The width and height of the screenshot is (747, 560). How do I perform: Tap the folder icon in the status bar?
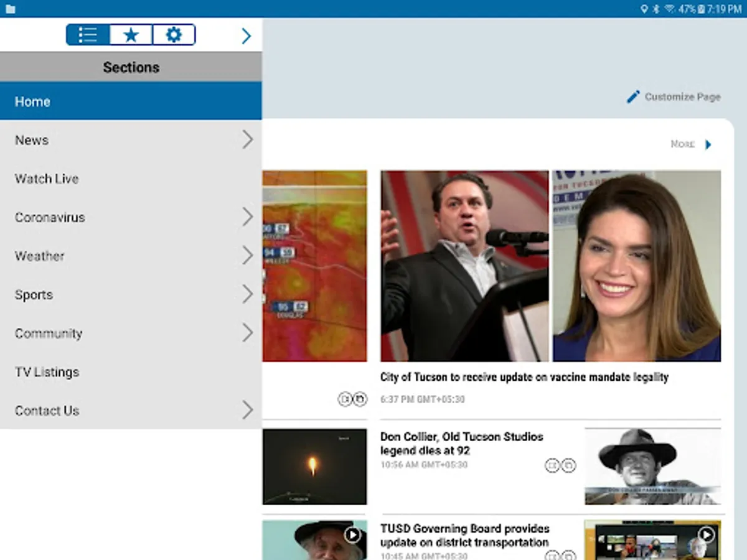coord(11,9)
